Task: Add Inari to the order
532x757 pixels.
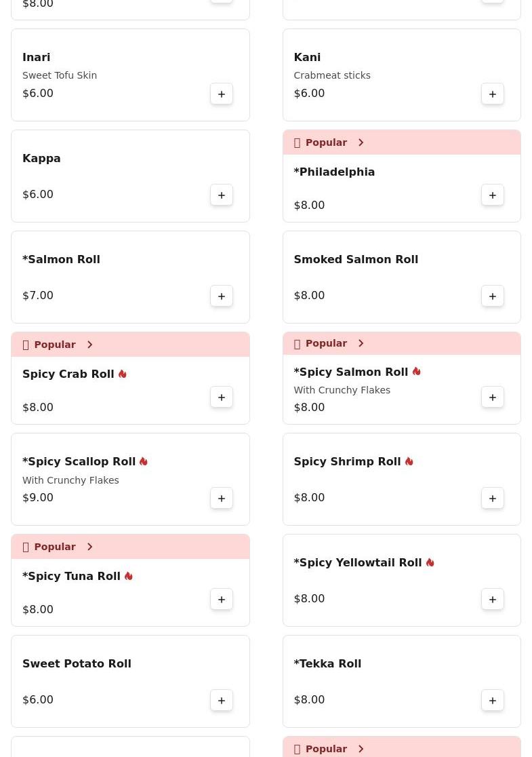Action: tap(222, 94)
